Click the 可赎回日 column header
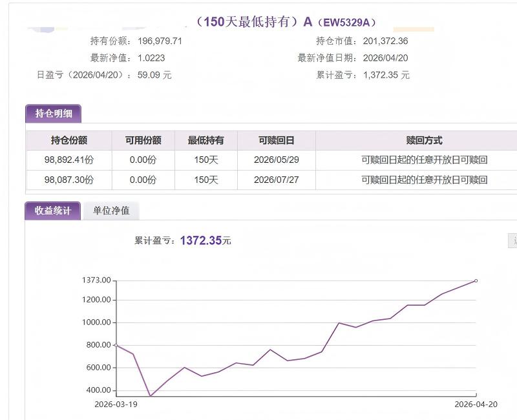 tap(276, 140)
